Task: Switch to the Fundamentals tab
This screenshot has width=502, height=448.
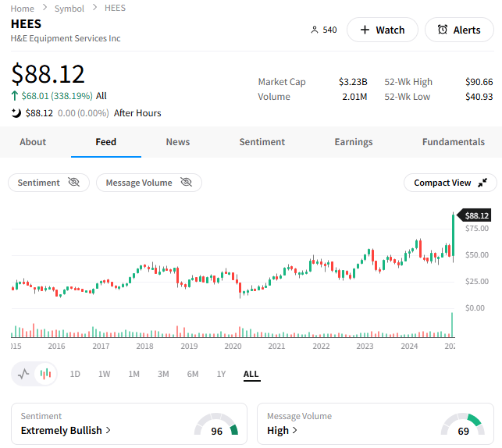Action: pyautogui.click(x=453, y=142)
